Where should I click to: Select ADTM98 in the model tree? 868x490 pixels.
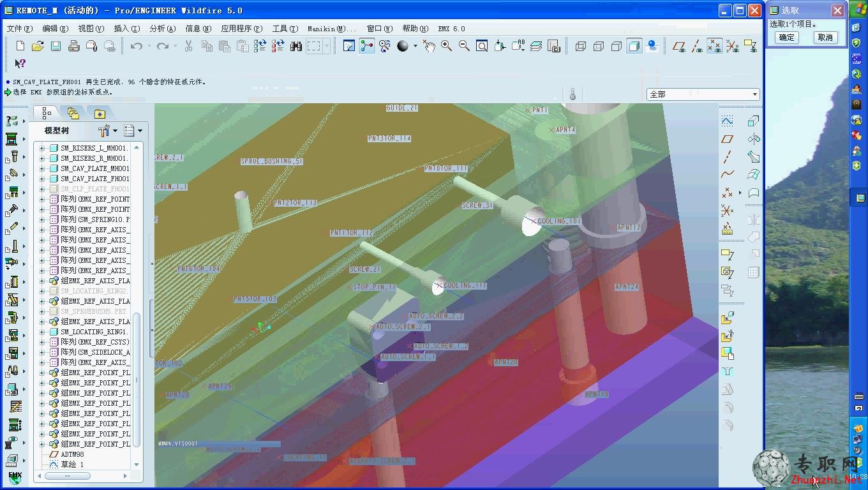[72, 454]
